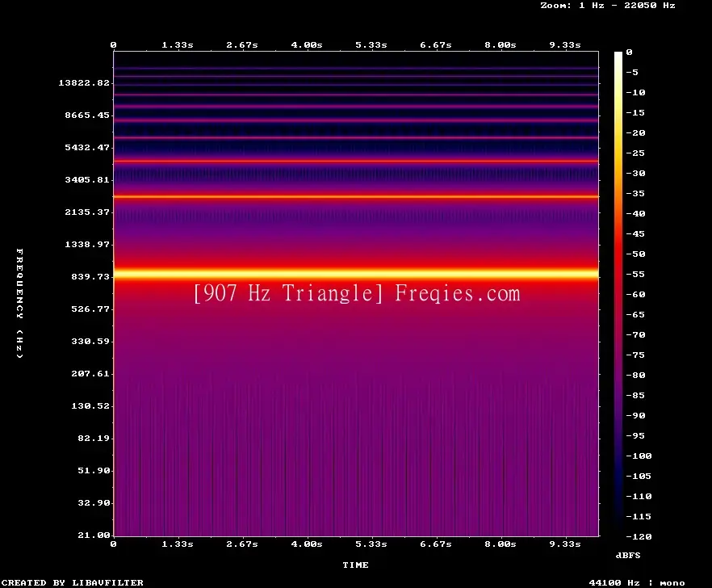Click the "Zoom: 1 Hz - 22050 Hz" readout

point(608,6)
